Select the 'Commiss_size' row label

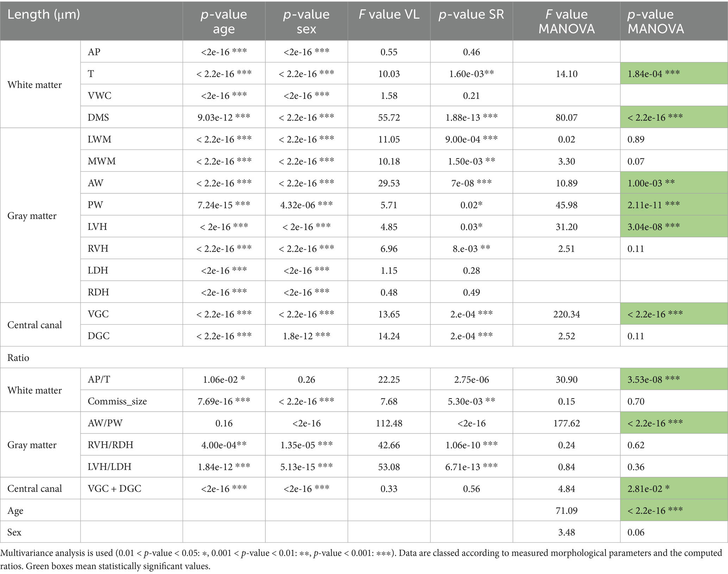[117, 401]
